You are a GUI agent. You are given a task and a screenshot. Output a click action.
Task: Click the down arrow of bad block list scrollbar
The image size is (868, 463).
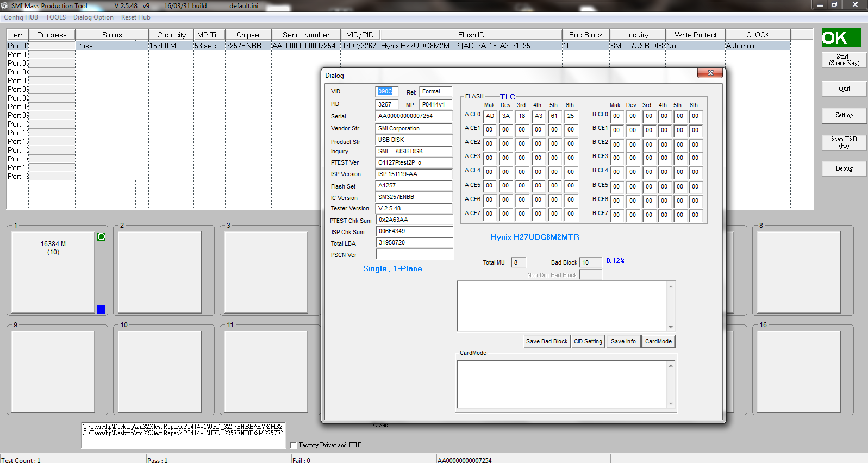[x=671, y=327]
